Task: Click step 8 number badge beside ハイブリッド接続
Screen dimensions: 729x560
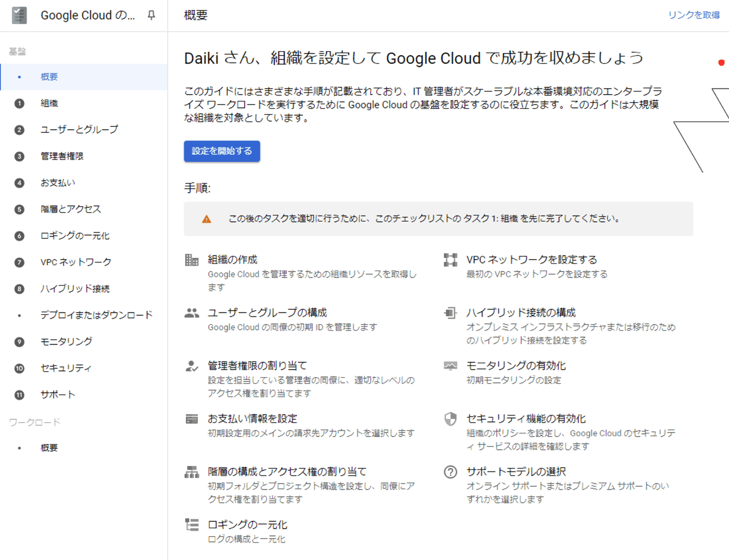Action: [x=19, y=289]
